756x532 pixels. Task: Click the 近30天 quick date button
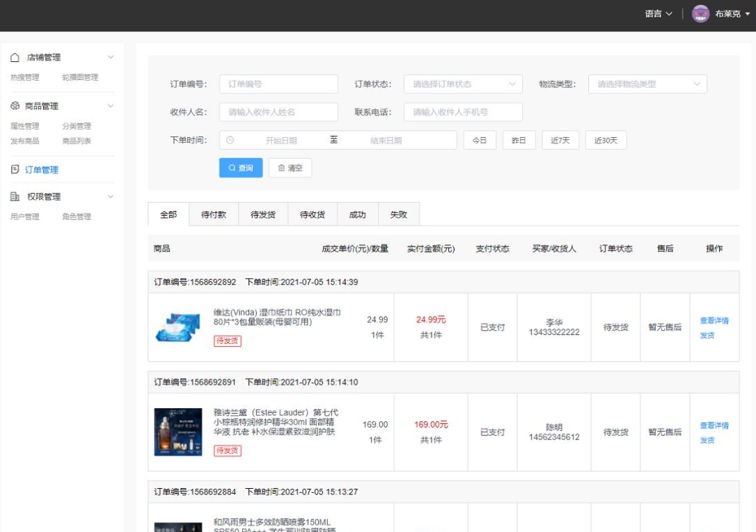tap(606, 140)
